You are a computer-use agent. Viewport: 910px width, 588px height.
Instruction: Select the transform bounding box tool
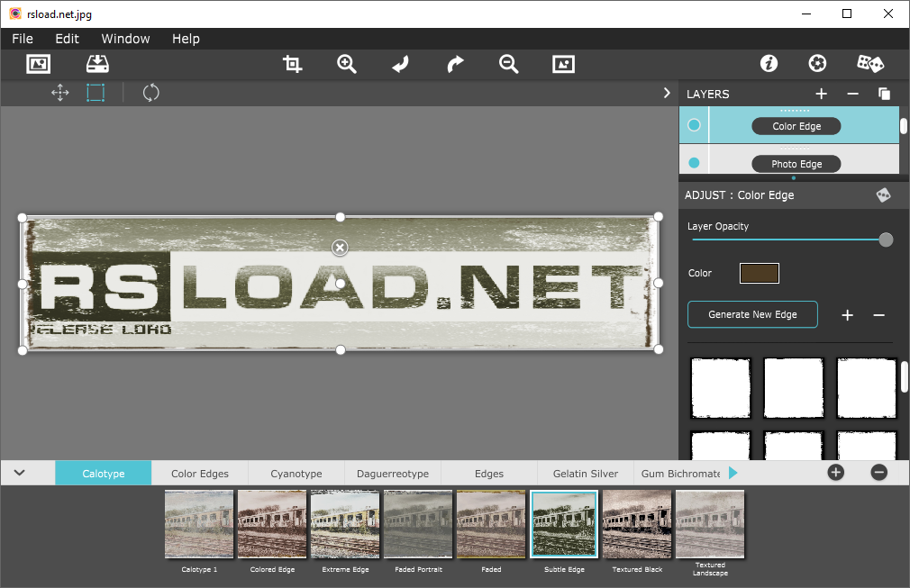(x=96, y=93)
